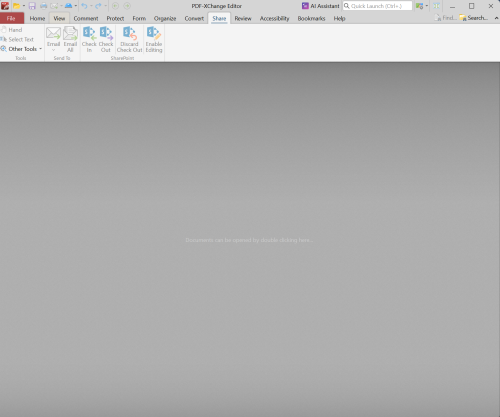Maximize the PDF-XChange Editor window
Viewport: 500px width, 417px height.
click(x=471, y=6)
